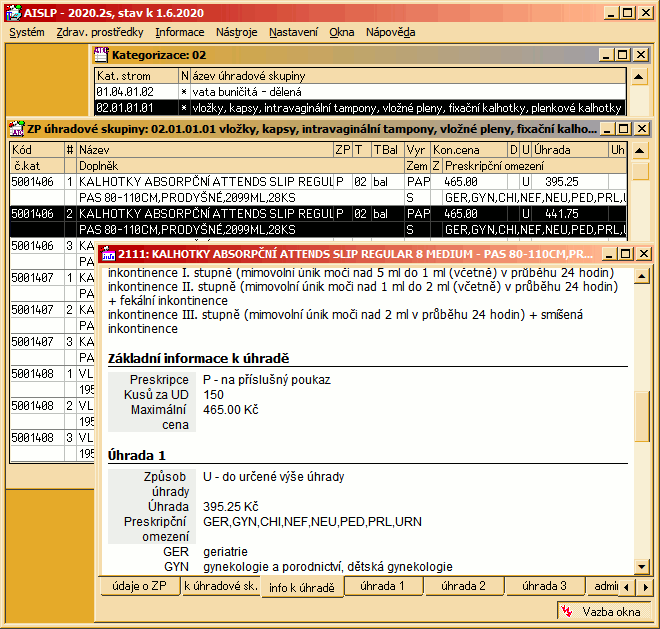Click the ZP úhradové skupiny window icon
This screenshot has height=629, width=660.
[17, 129]
